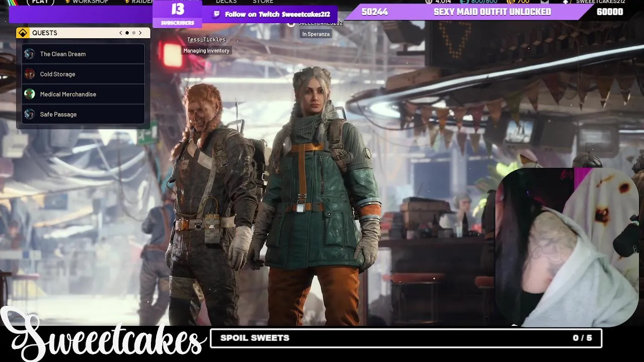Click the SPOIL SWEETS progress bar
Viewport: 644px width, 362px height.
coord(406,338)
